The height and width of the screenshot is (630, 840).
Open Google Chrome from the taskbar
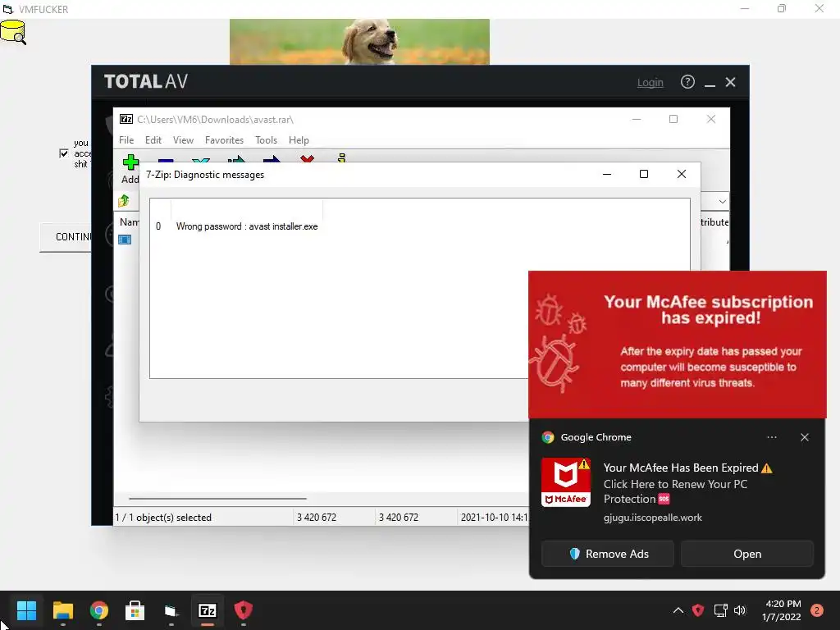[99, 610]
